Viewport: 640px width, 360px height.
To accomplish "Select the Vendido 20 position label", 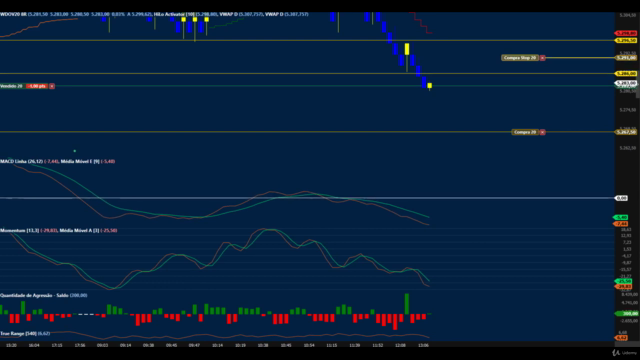I will tap(11, 86).
